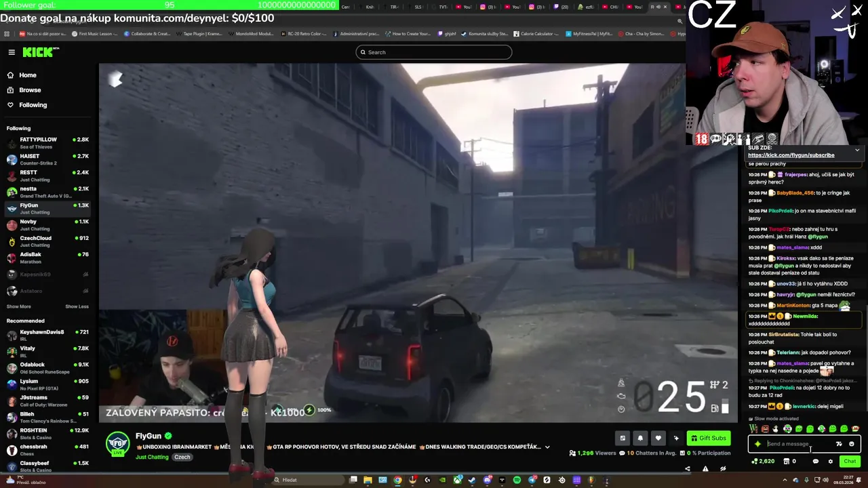Open FlyGun channel name link
The width and height of the screenshot is (868, 488).
[x=149, y=436]
